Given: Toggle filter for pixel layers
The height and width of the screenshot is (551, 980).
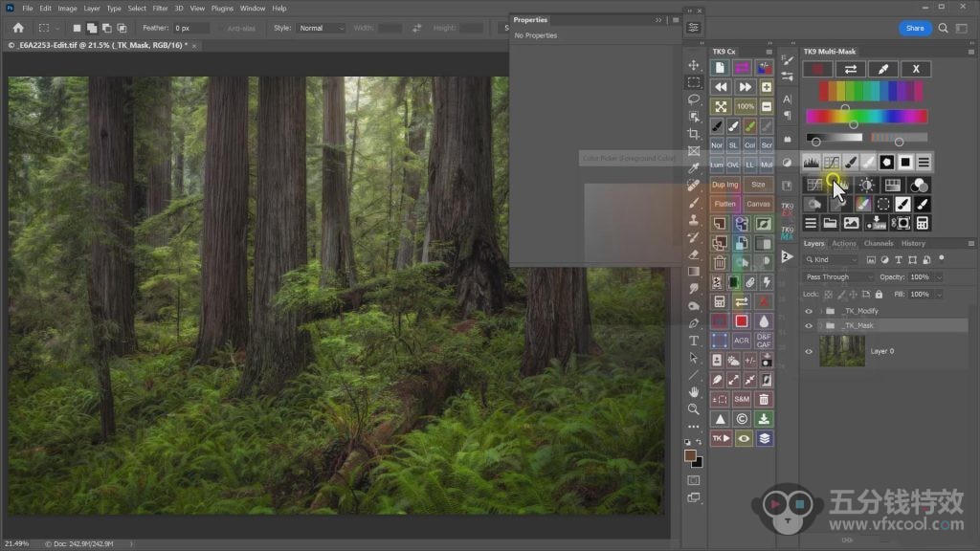Looking at the screenshot, I should 871,260.
